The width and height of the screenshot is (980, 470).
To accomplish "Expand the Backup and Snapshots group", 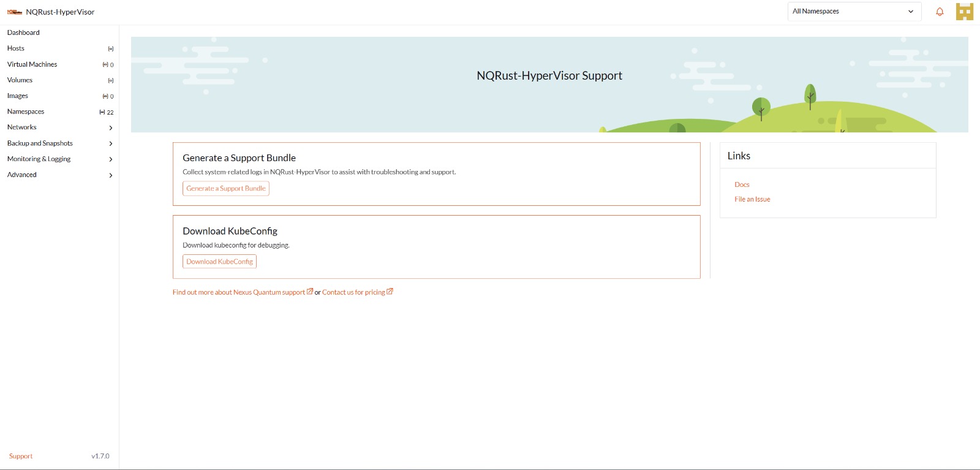I will coord(59,143).
